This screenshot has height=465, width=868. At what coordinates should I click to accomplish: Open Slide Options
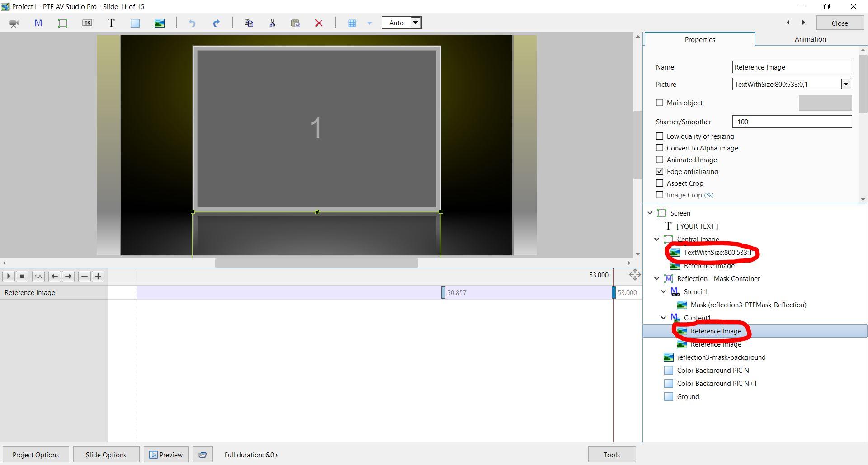coord(106,455)
